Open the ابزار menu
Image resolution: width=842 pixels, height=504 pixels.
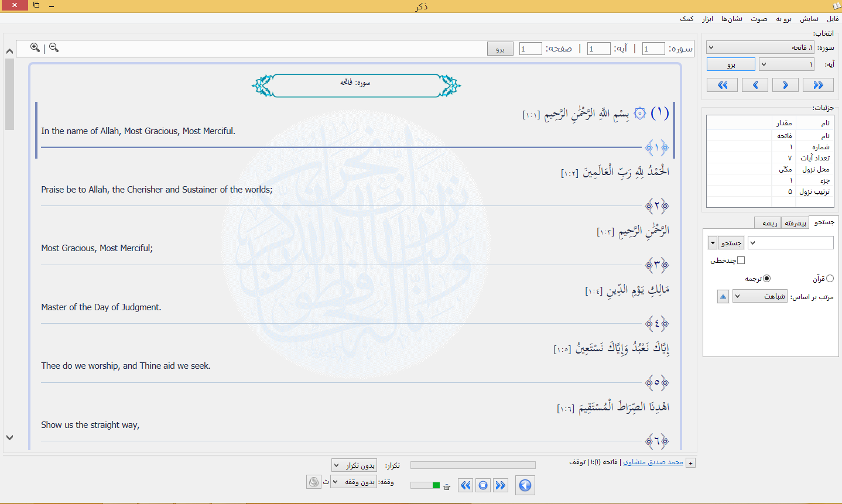pos(707,19)
